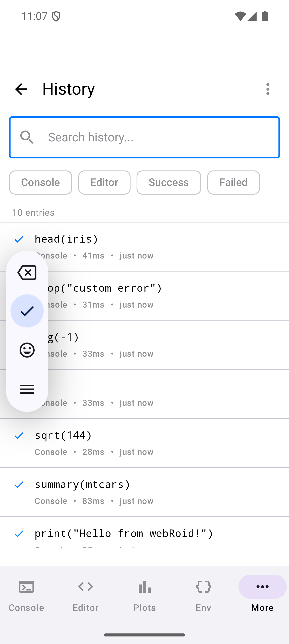
Task: Focus the Search history field
Action: click(x=160, y=137)
